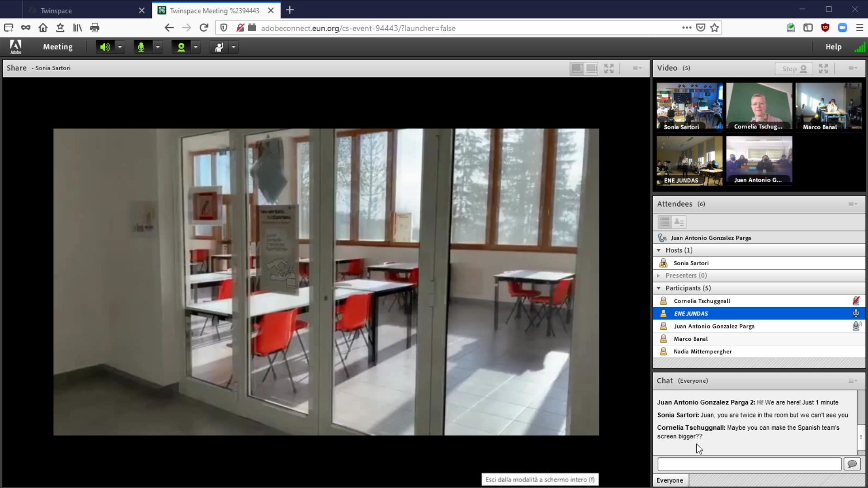Open the Video pod options menu icon
Image resolution: width=868 pixels, height=488 pixels.
pos(853,68)
